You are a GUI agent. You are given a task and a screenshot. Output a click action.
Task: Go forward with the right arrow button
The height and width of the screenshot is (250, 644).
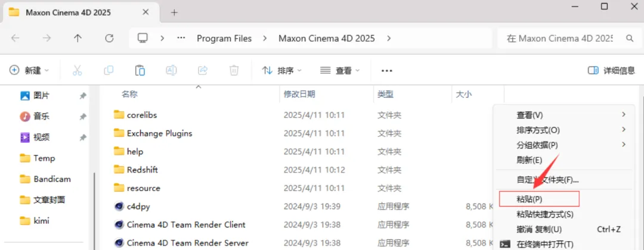[x=47, y=38]
